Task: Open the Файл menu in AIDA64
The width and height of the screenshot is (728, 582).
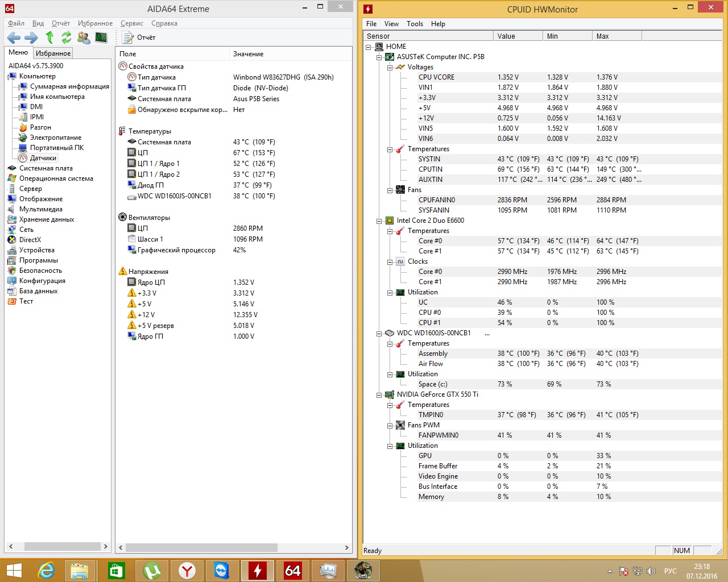Action: tap(16, 23)
